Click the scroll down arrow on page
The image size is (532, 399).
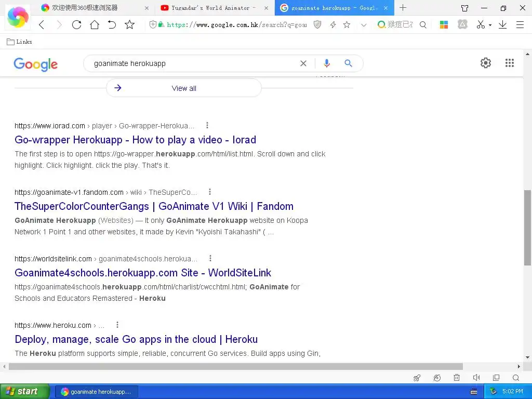[x=528, y=357]
